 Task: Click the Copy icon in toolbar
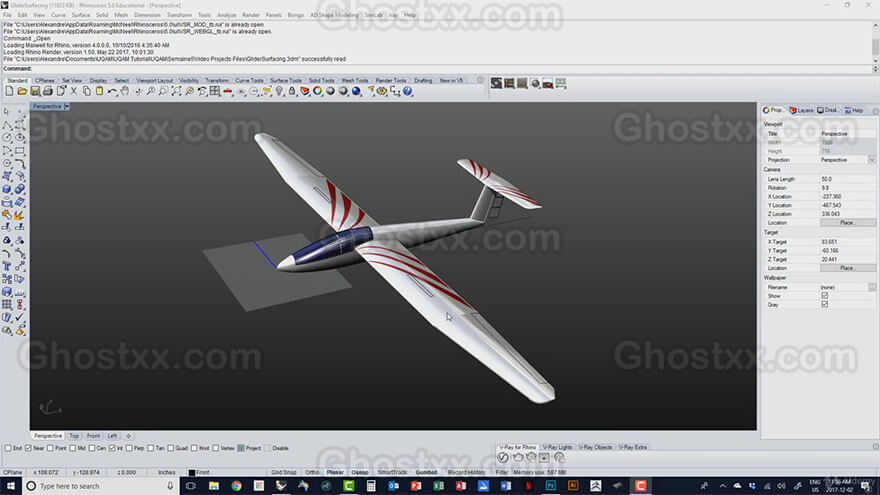coord(86,91)
